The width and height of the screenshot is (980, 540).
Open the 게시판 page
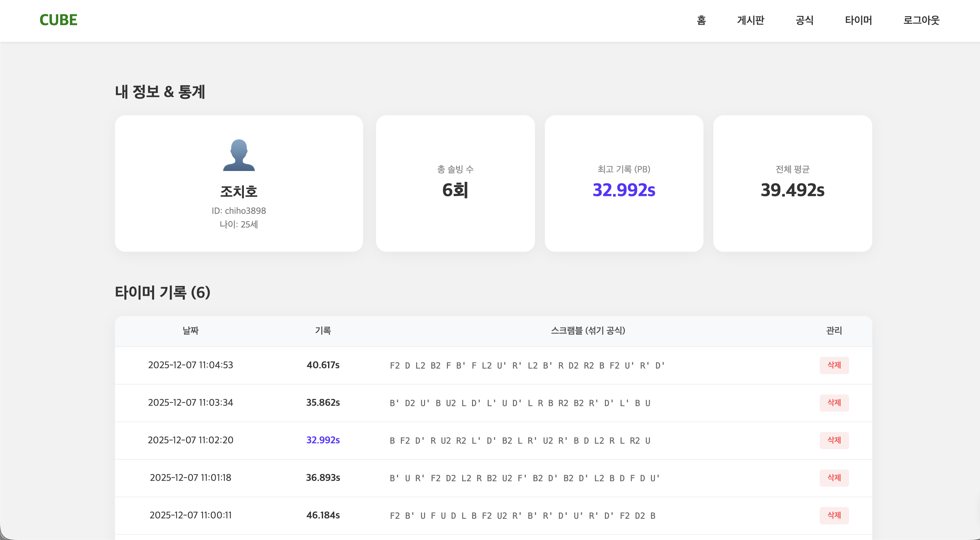pos(750,20)
